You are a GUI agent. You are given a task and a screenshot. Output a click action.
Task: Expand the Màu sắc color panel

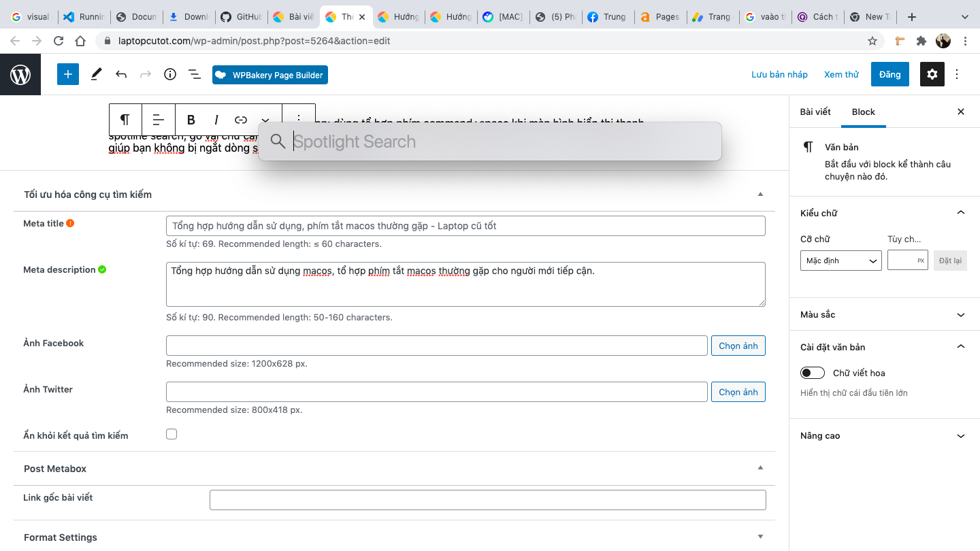click(883, 315)
